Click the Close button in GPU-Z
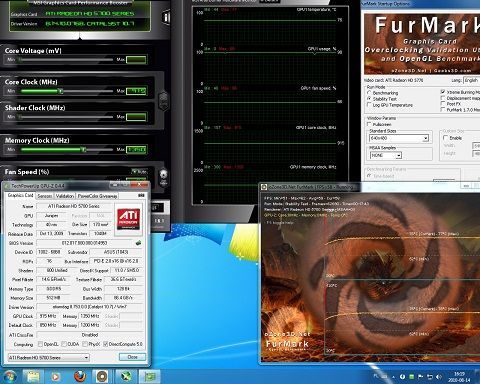 click(x=132, y=357)
